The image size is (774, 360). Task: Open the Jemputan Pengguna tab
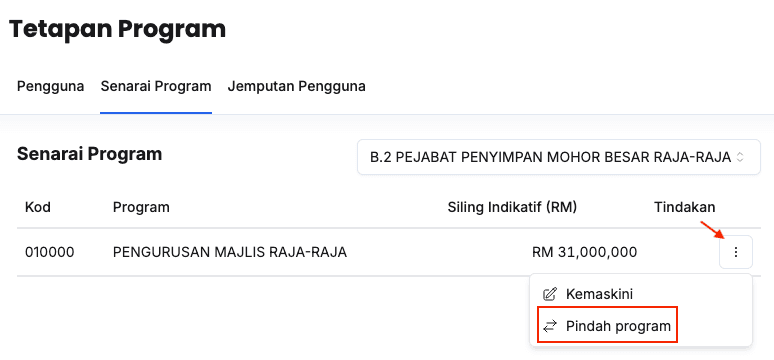(x=296, y=86)
